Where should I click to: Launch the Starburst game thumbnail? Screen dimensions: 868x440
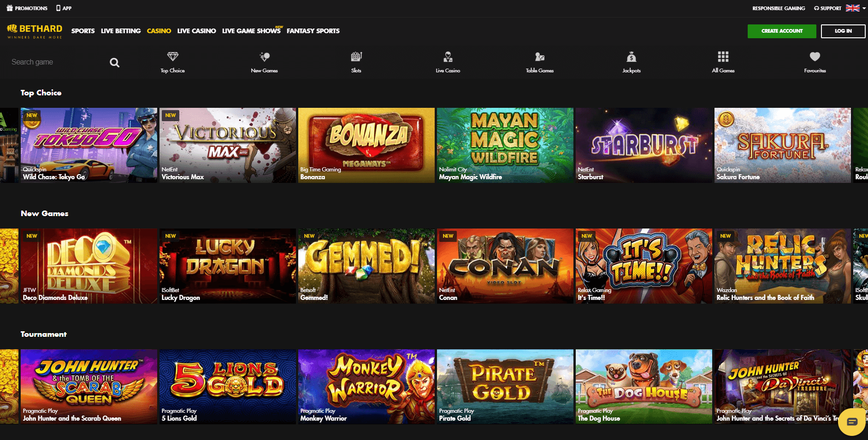pos(644,145)
